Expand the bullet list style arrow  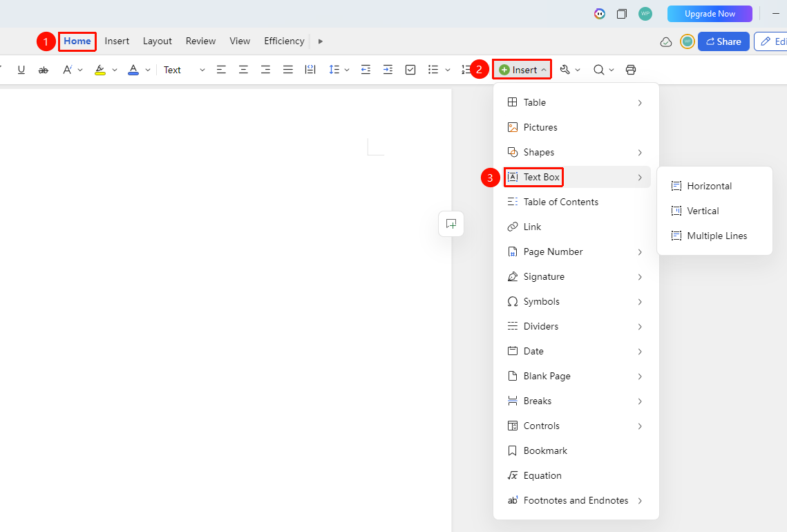point(448,70)
